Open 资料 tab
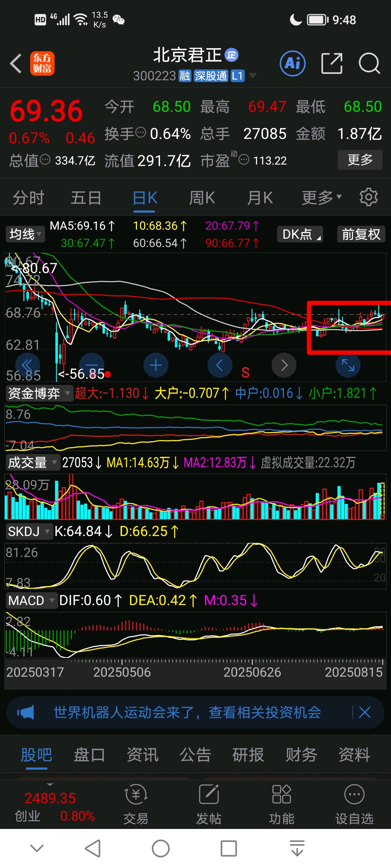 [x=354, y=755]
